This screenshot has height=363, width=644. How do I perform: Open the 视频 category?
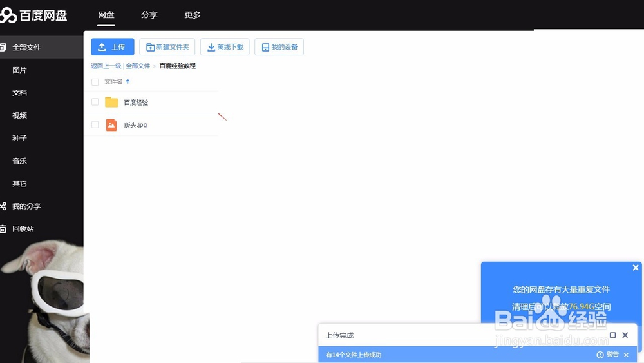pos(19,115)
